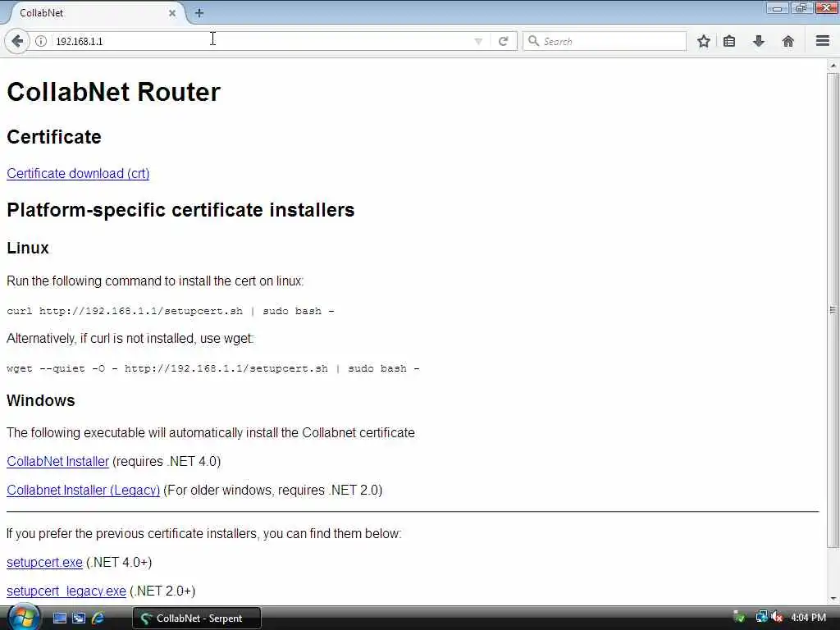Open the hamburger menu
Viewport: 840px width, 630px height.
pos(823,41)
